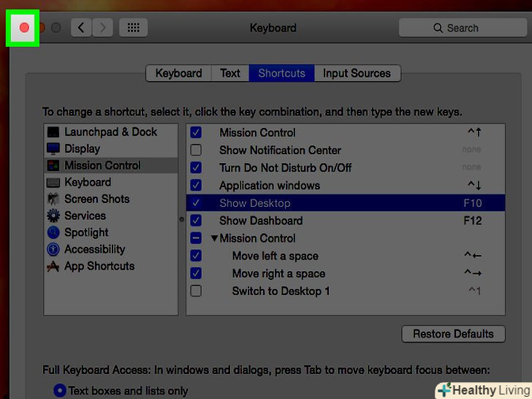
Task: Click the F10 key combination for Show Desktop
Action: click(x=472, y=203)
